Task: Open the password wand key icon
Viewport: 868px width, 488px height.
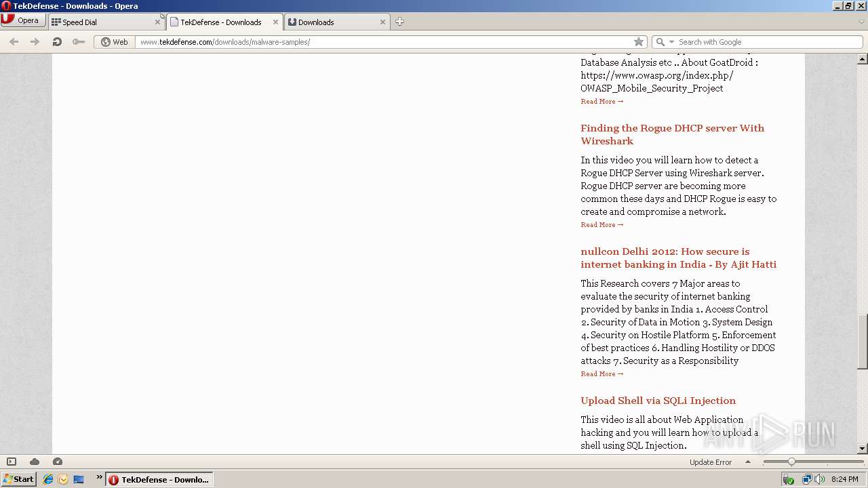Action: (x=79, y=42)
